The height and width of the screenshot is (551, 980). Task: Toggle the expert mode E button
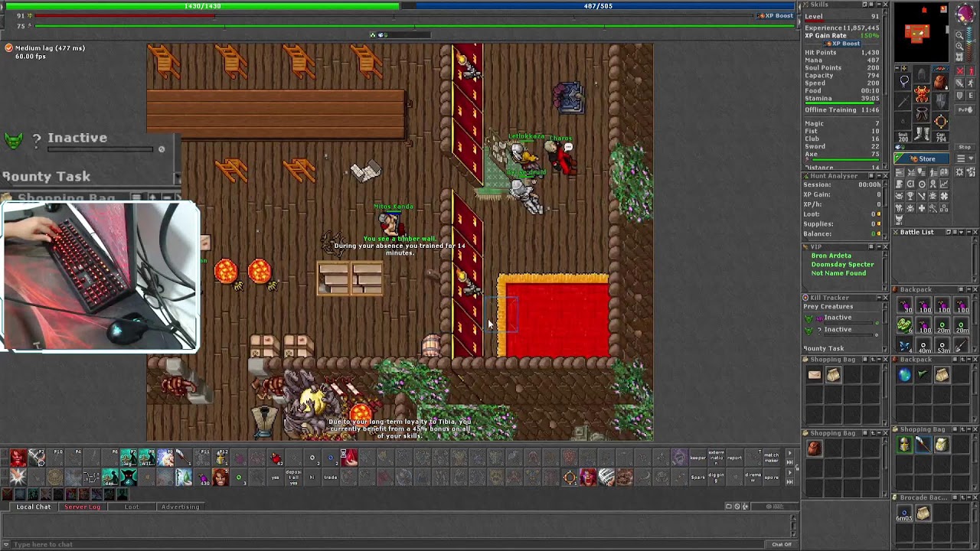(971, 95)
